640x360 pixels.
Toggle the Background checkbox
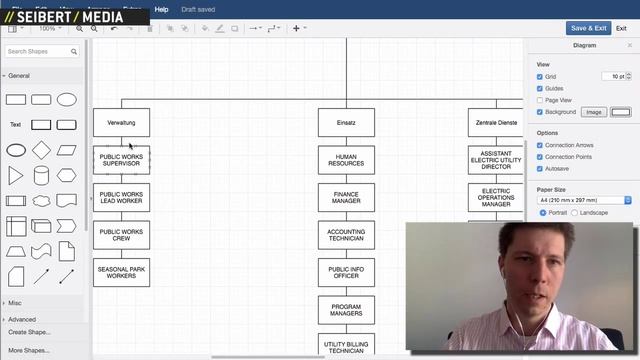pyautogui.click(x=540, y=112)
